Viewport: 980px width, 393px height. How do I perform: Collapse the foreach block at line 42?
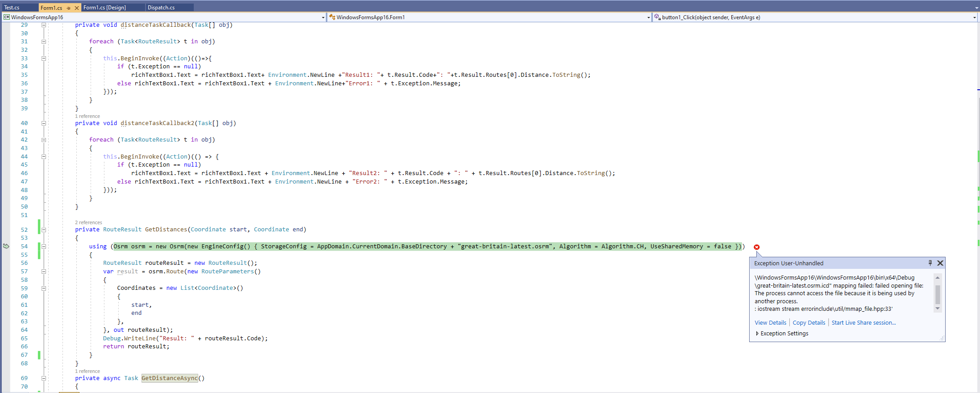44,140
